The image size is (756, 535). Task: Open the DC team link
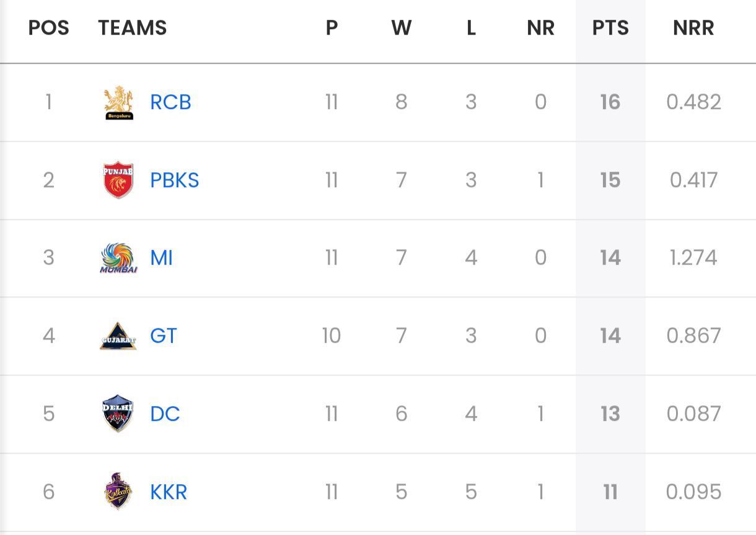[165, 413]
